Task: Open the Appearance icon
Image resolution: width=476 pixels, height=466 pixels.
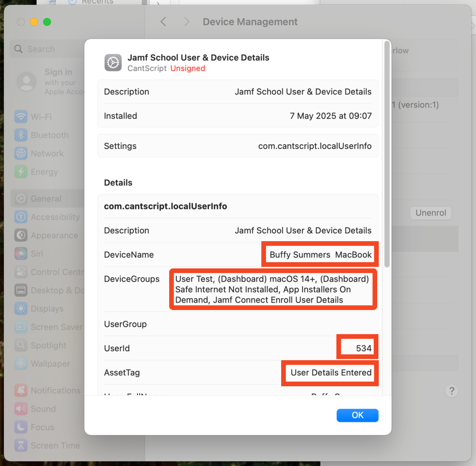Action: [21, 235]
